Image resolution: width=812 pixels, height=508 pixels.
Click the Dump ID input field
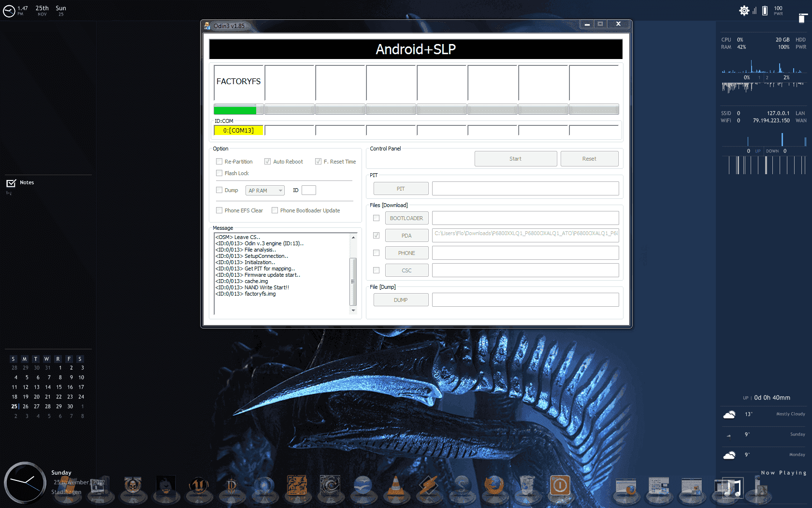click(309, 190)
